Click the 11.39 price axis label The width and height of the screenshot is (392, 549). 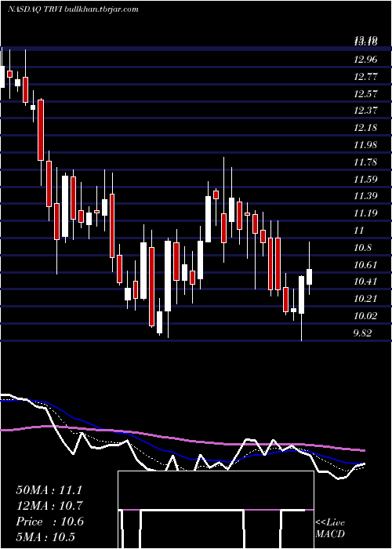365,196
